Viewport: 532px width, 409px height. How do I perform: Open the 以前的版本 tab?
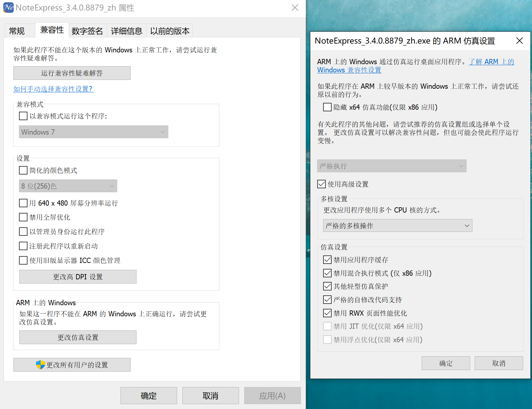click(x=170, y=31)
